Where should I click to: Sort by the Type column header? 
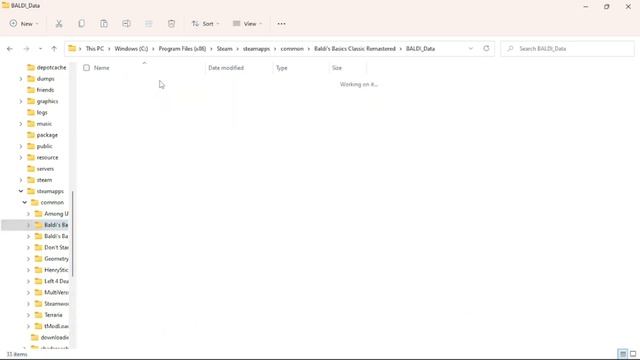pyautogui.click(x=282, y=68)
